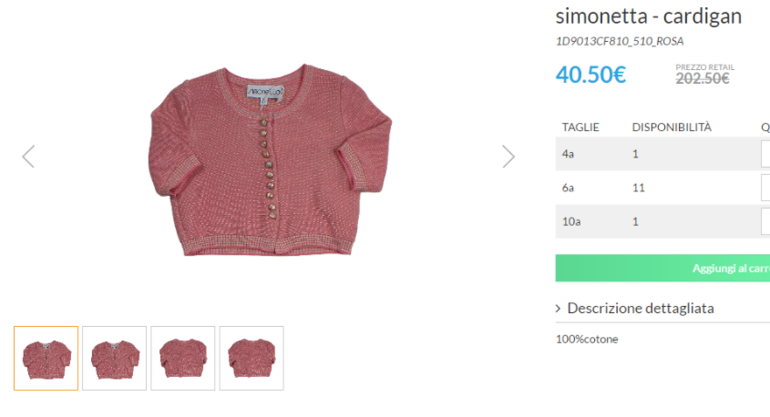Screen dimensions: 770x417
Task: Click the crossed-out 202.50€ retail price
Action: tap(701, 79)
